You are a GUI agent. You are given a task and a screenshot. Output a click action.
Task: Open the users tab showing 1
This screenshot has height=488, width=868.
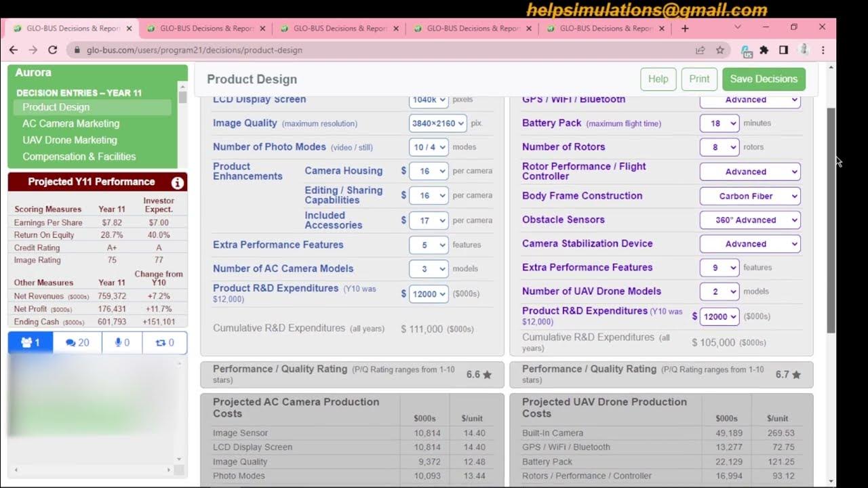point(31,342)
